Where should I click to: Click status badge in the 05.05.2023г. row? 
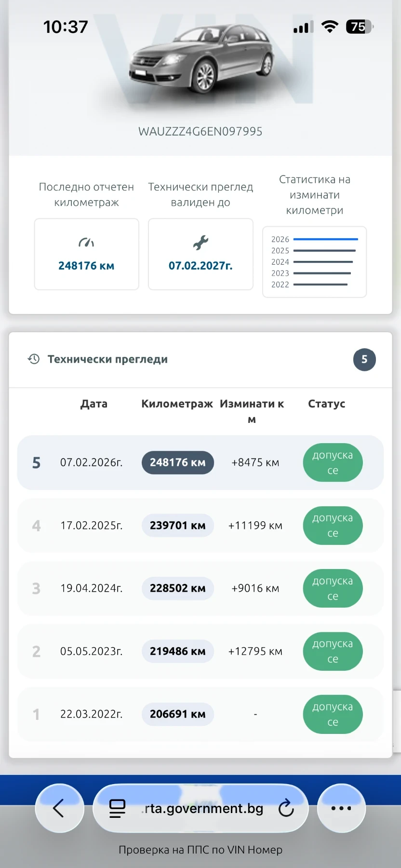(333, 651)
